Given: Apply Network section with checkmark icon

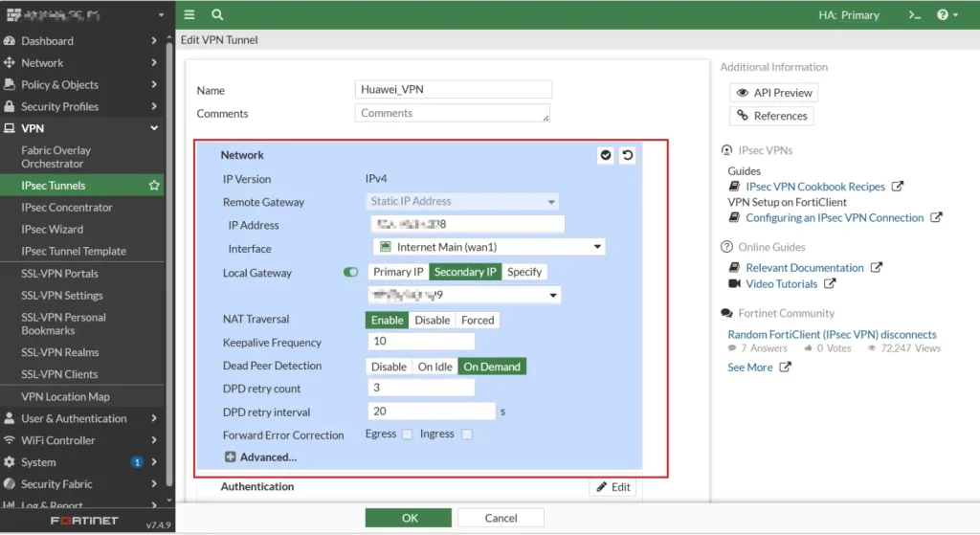Looking at the screenshot, I should [x=606, y=155].
